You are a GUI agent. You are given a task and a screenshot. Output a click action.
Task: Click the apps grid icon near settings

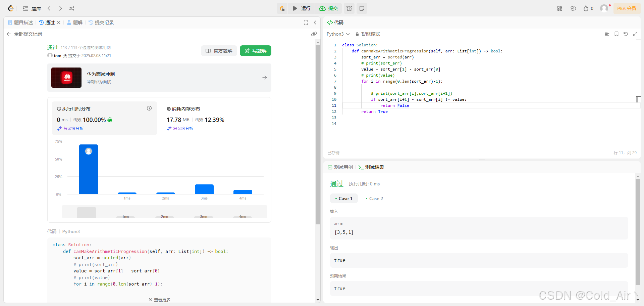click(x=559, y=8)
